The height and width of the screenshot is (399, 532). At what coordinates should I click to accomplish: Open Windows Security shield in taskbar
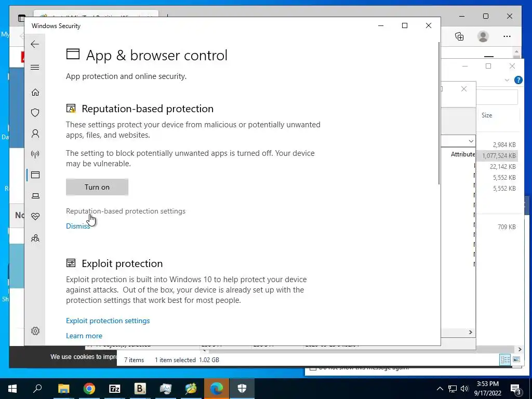[242, 389]
